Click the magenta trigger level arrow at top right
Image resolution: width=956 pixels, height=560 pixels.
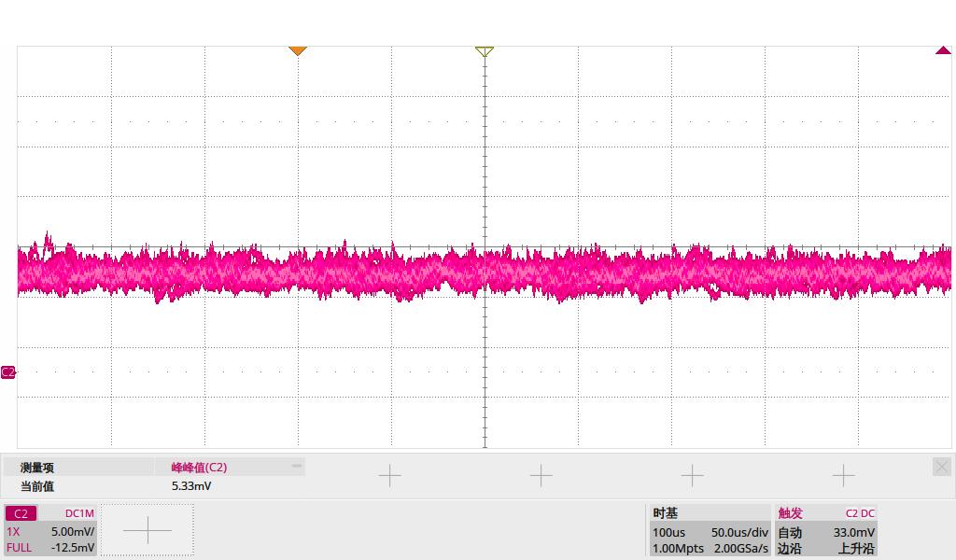pyautogui.click(x=942, y=50)
